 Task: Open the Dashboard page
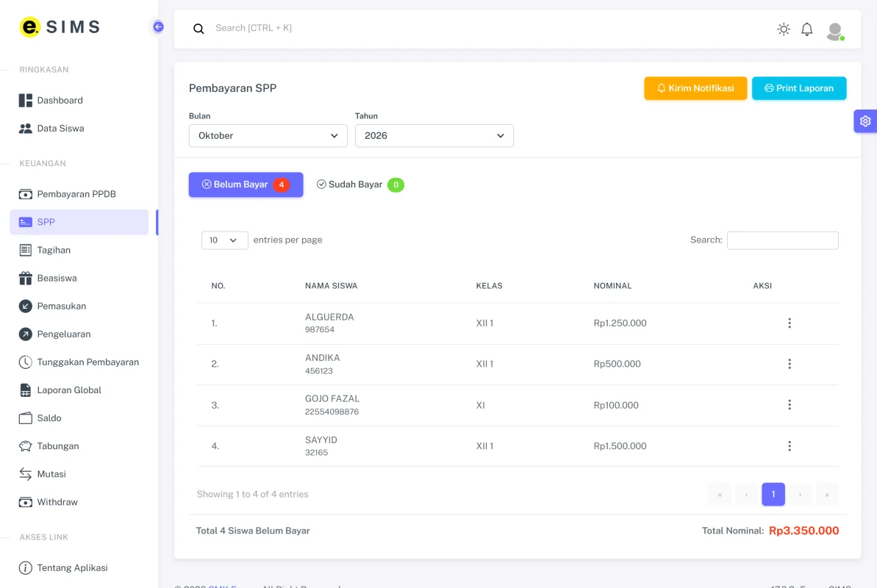coord(79,100)
